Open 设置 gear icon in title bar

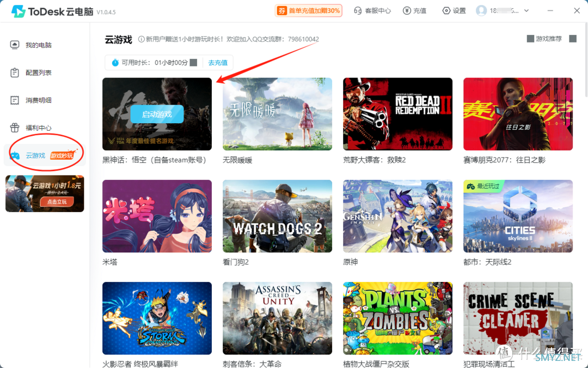click(446, 11)
